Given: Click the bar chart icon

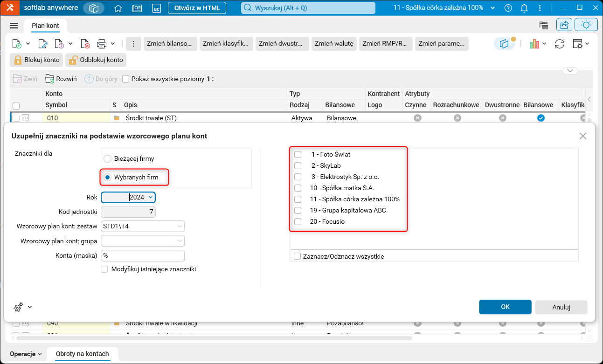Looking at the screenshot, I should coord(534,44).
